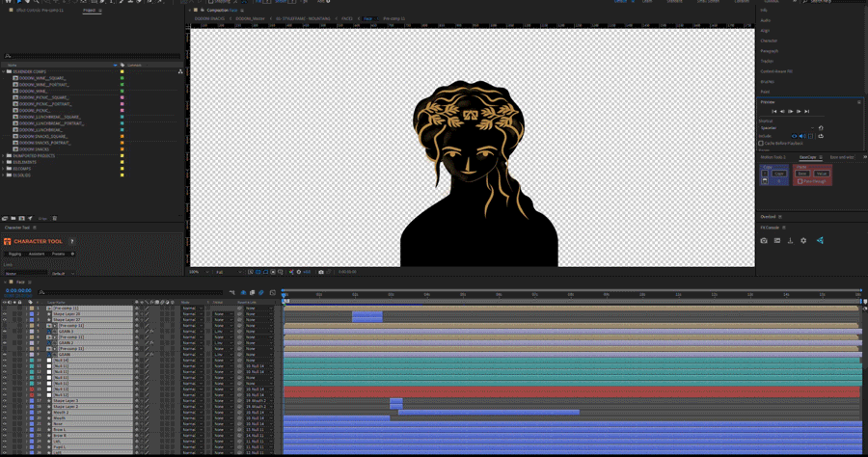Select the Null 14 layer in the timeline

point(63,360)
